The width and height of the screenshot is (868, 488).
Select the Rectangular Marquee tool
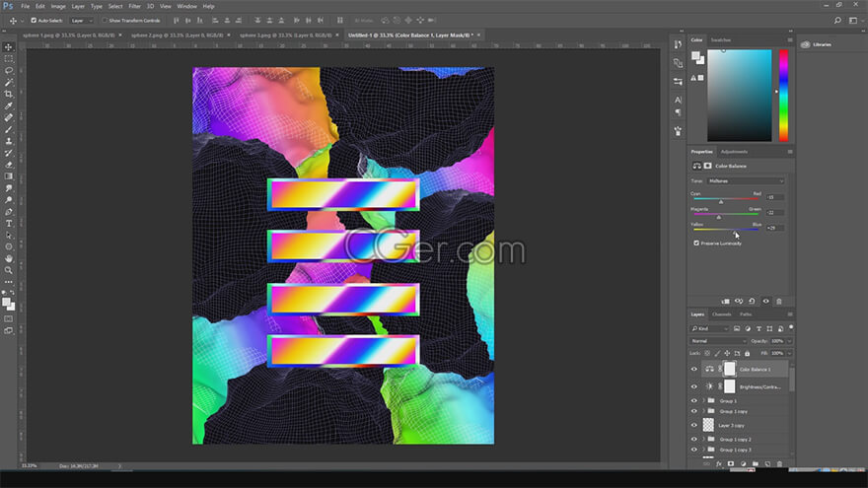(x=8, y=58)
